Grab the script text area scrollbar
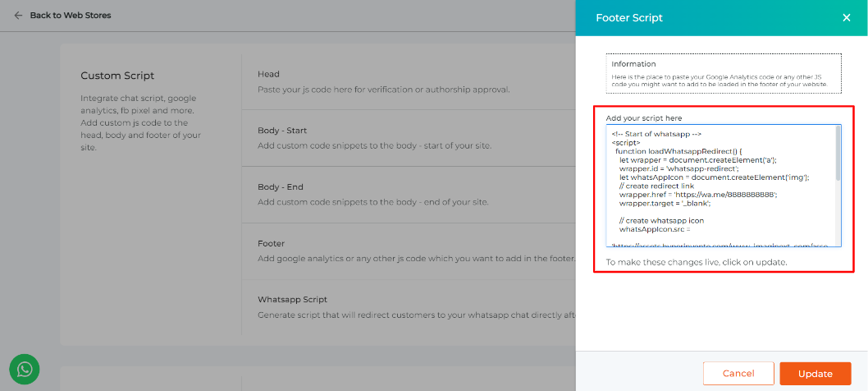 838,153
